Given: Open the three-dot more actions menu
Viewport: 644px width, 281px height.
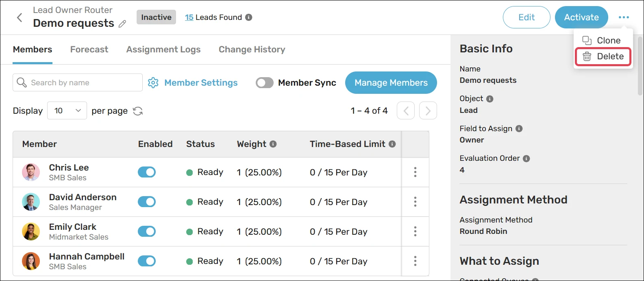Looking at the screenshot, I should tap(624, 17).
